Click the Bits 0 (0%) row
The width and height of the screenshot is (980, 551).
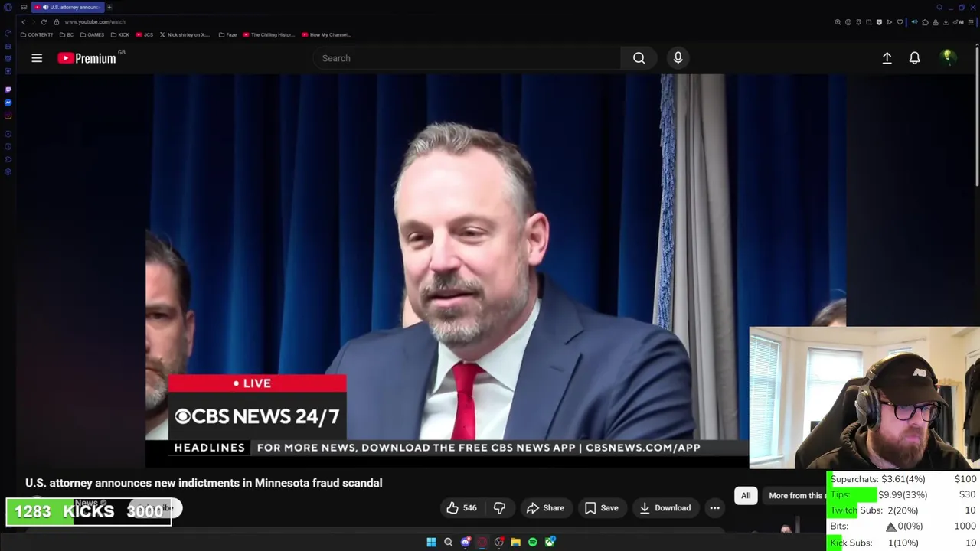[x=903, y=527]
